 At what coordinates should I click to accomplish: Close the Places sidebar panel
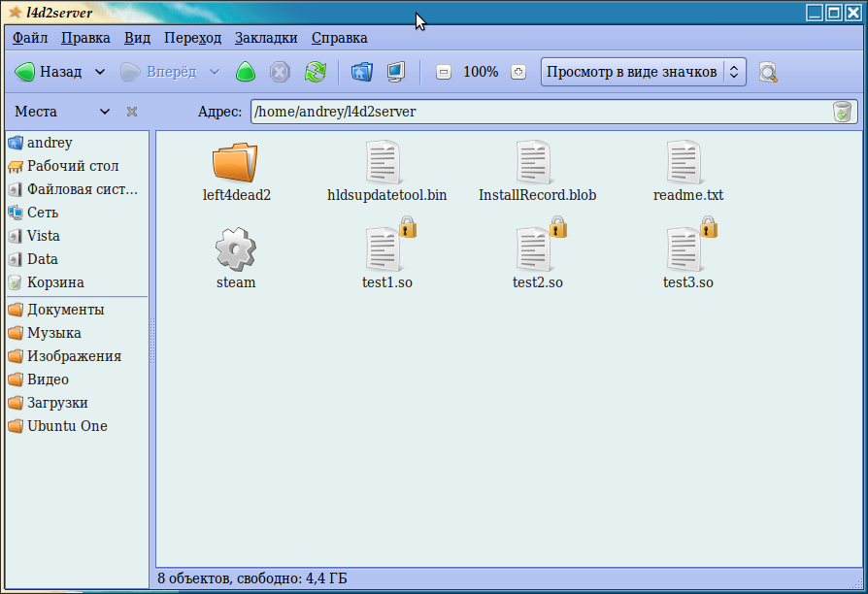tap(132, 112)
